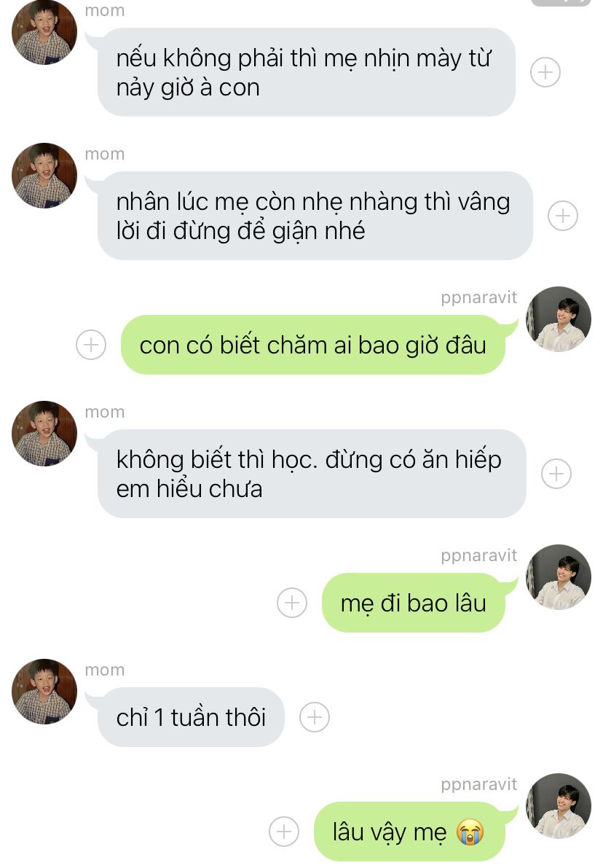Tap plus icon beside 'con có biết chăm' message

coord(91,345)
